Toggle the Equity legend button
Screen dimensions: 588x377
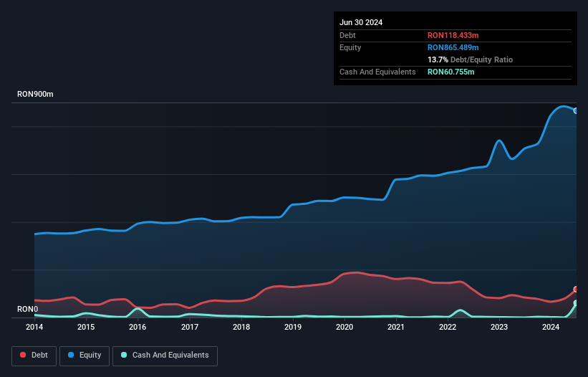click(85, 355)
